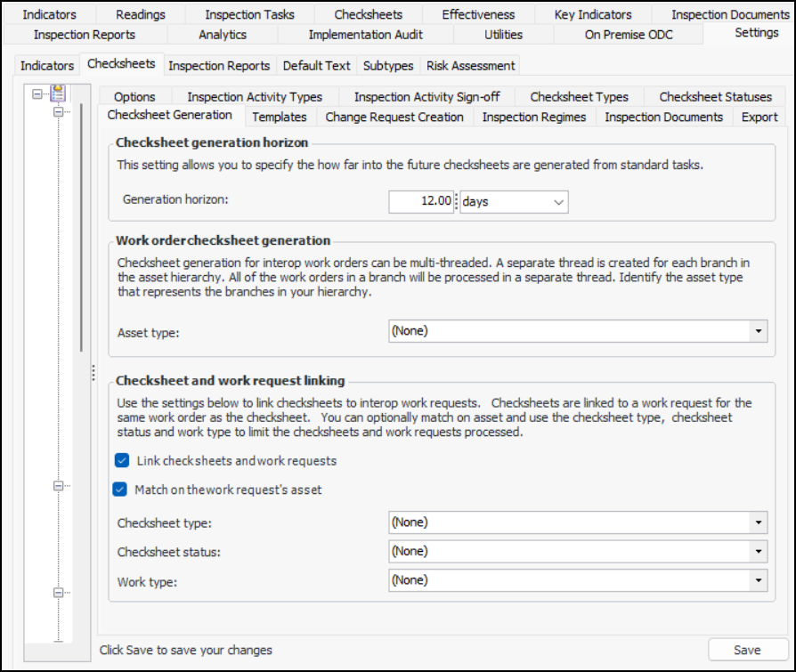Switch to the Export tab
The width and height of the screenshot is (796, 672).
coord(759,117)
